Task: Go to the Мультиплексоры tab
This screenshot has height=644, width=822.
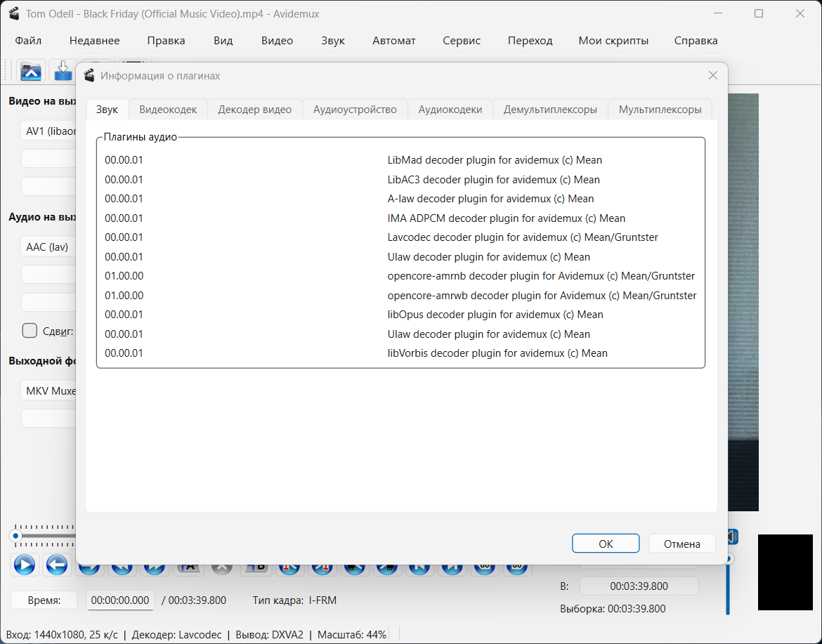Action: tap(660, 110)
